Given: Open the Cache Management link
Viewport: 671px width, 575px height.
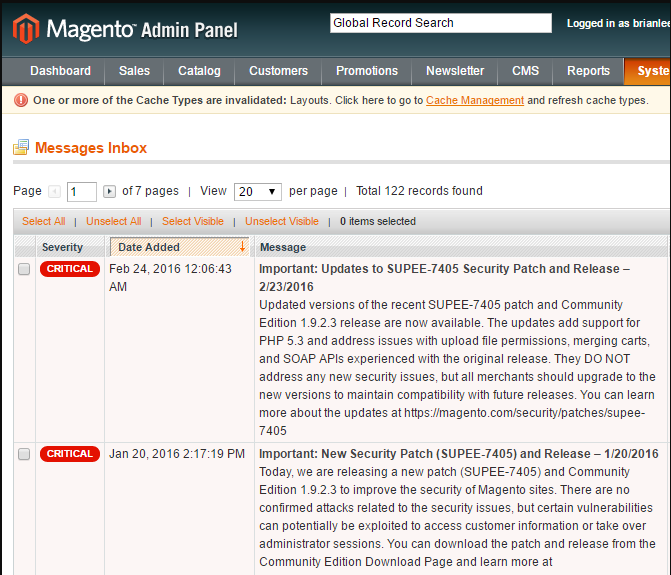Looking at the screenshot, I should pyautogui.click(x=475, y=100).
